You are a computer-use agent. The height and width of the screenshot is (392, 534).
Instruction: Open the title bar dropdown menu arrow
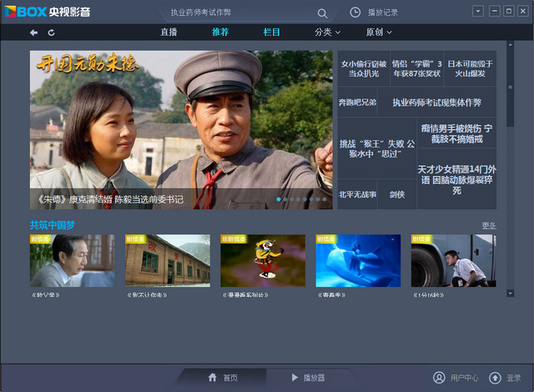(478, 11)
